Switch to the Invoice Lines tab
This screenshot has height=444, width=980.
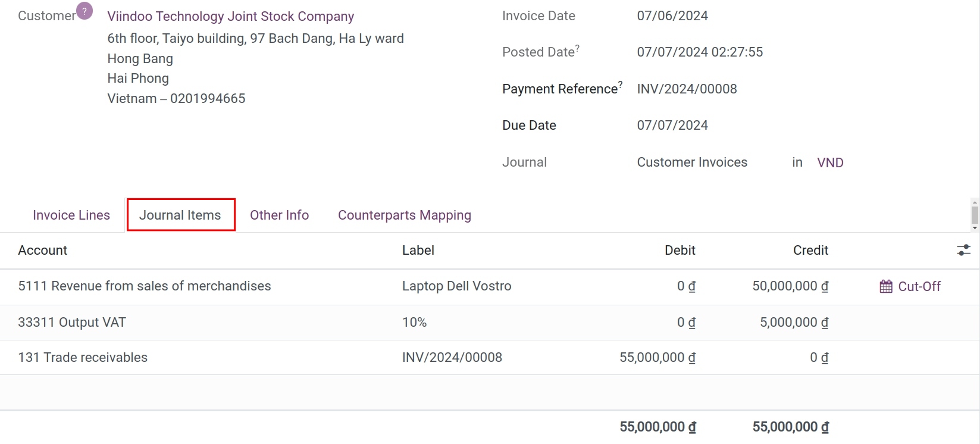pos(71,215)
